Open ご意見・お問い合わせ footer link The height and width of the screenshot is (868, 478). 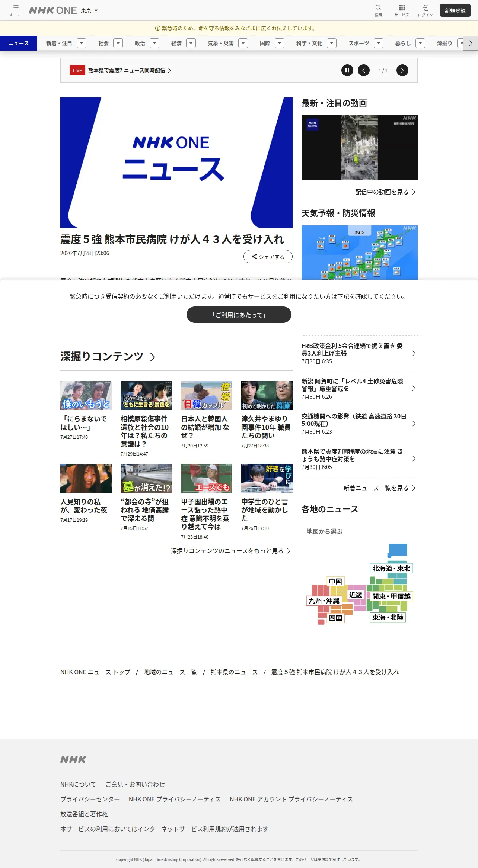[x=135, y=784]
